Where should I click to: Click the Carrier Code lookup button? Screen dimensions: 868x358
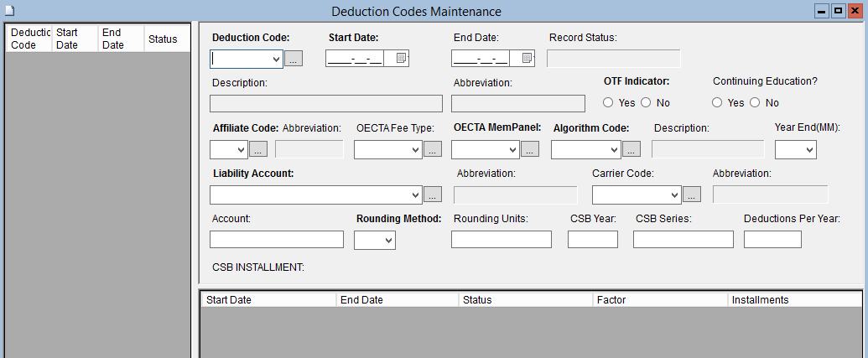tap(692, 195)
